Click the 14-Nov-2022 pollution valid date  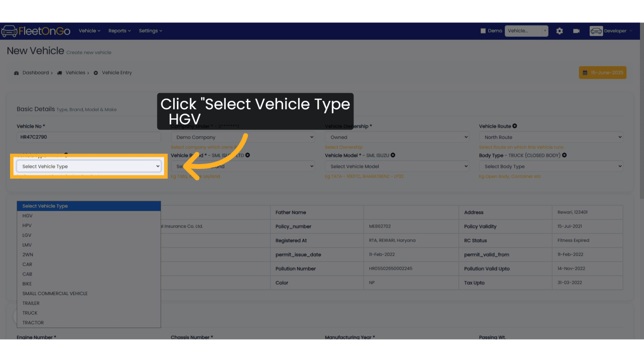coord(571,269)
